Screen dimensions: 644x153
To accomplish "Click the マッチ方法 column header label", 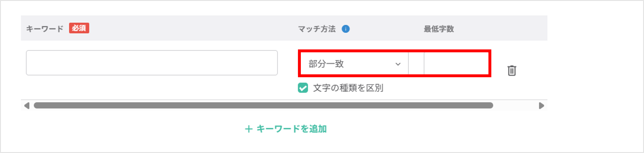I will click(x=317, y=29).
